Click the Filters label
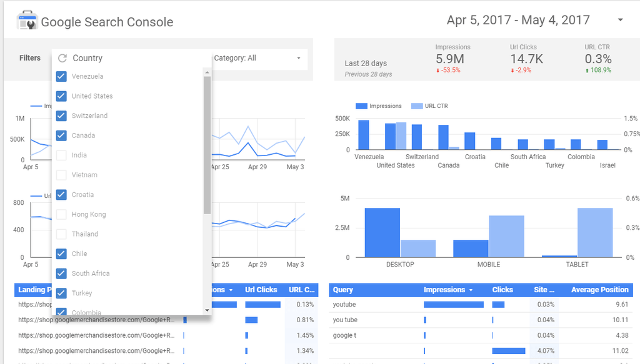 point(30,58)
